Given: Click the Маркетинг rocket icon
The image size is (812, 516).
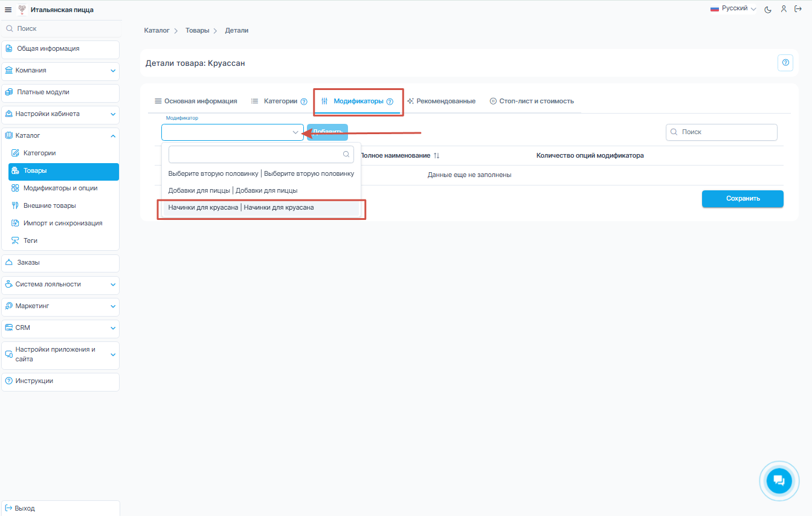Looking at the screenshot, I should coord(9,306).
